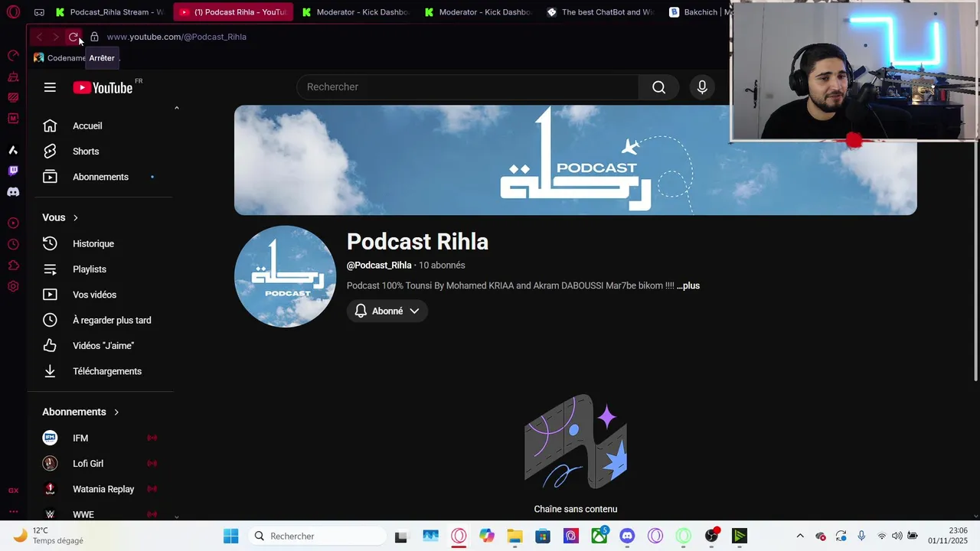Screen dimensions: 980x551
Task: Open Watania Replay channel
Action: pos(103,489)
